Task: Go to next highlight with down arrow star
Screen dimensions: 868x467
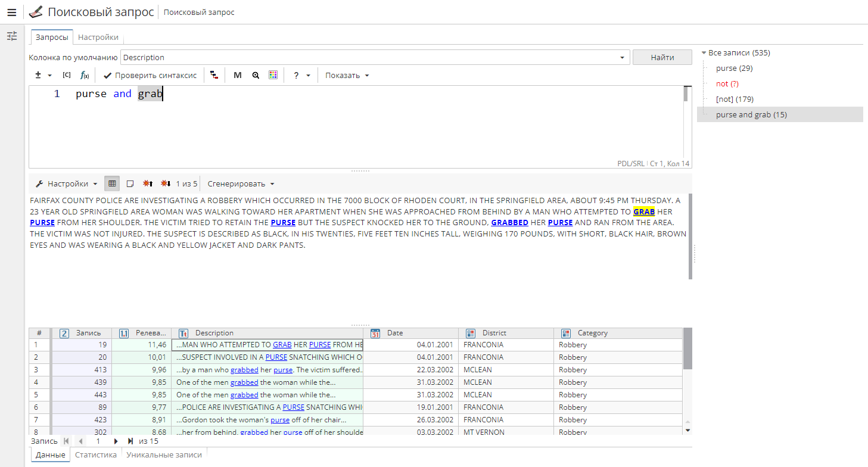Action: click(166, 183)
